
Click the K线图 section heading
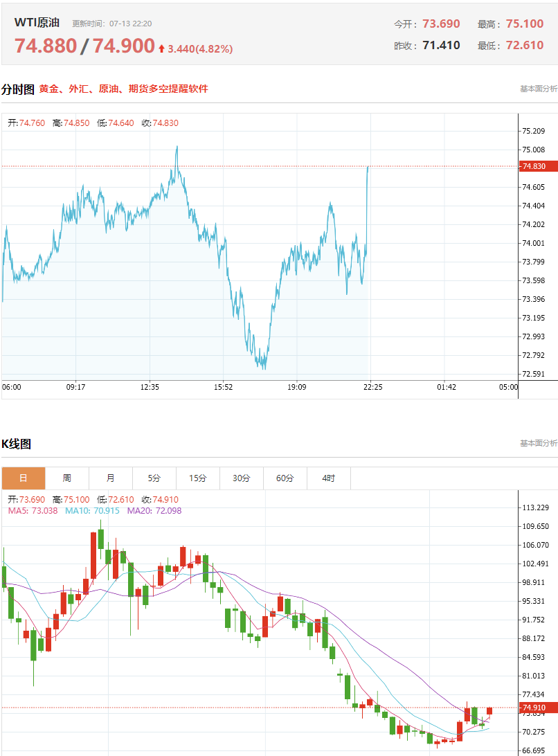coord(17,444)
